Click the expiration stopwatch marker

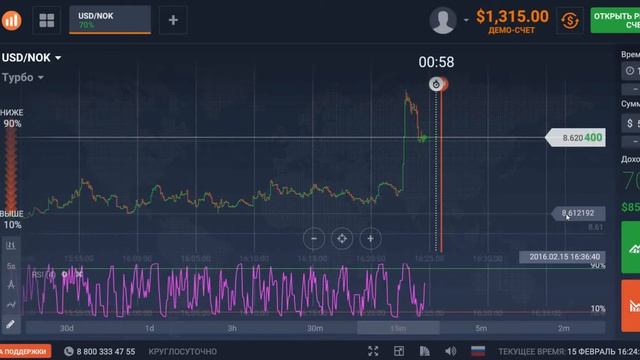[x=436, y=84]
